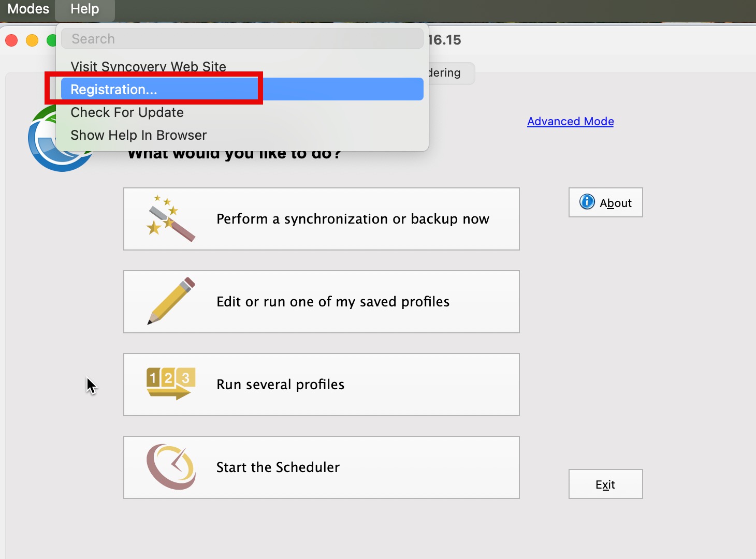Choose Show Help In Browser

[138, 135]
